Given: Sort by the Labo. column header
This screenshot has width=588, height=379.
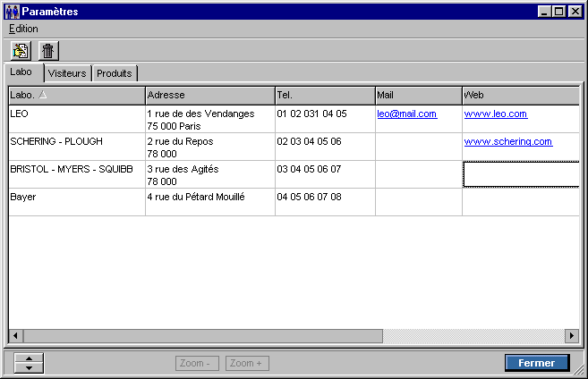Looking at the screenshot, I should 77,96.
